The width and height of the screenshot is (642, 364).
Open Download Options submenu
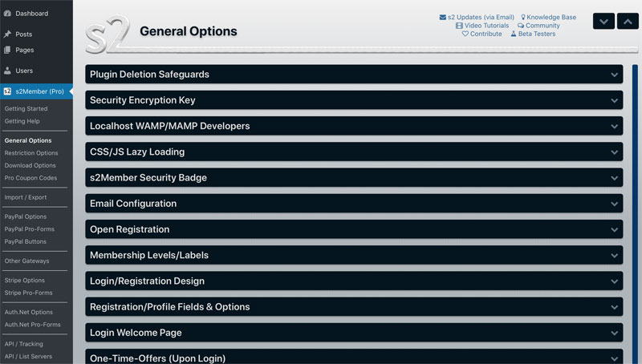pyautogui.click(x=30, y=166)
